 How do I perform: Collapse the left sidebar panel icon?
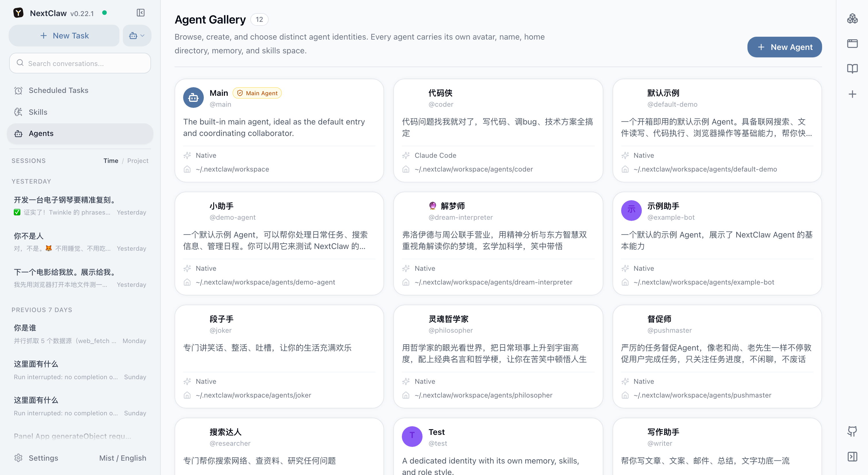coord(141,13)
